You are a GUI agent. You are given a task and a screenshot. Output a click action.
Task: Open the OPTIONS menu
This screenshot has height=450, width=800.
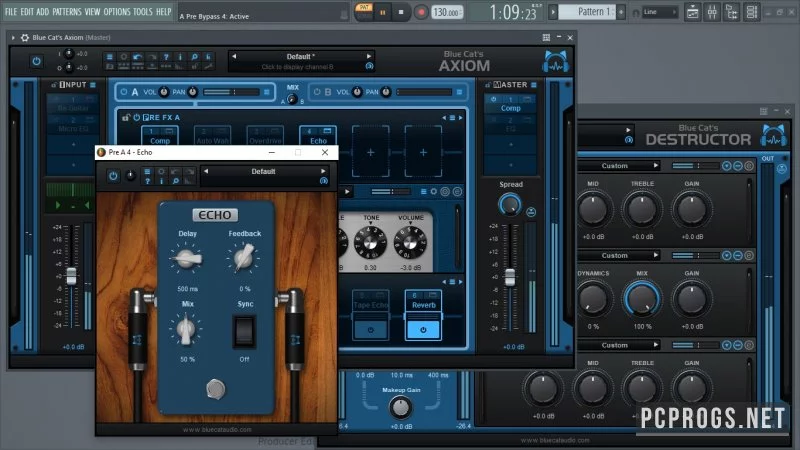pyautogui.click(x=117, y=11)
